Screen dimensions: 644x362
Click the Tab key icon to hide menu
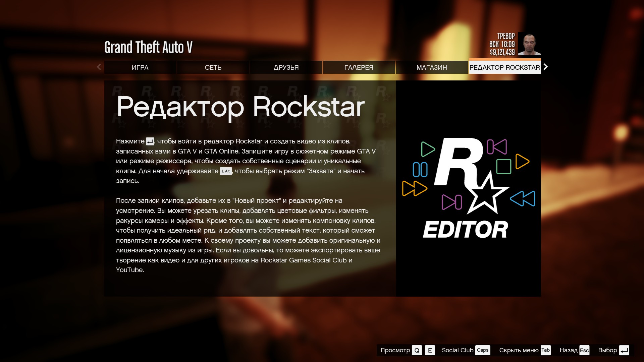pos(546,350)
